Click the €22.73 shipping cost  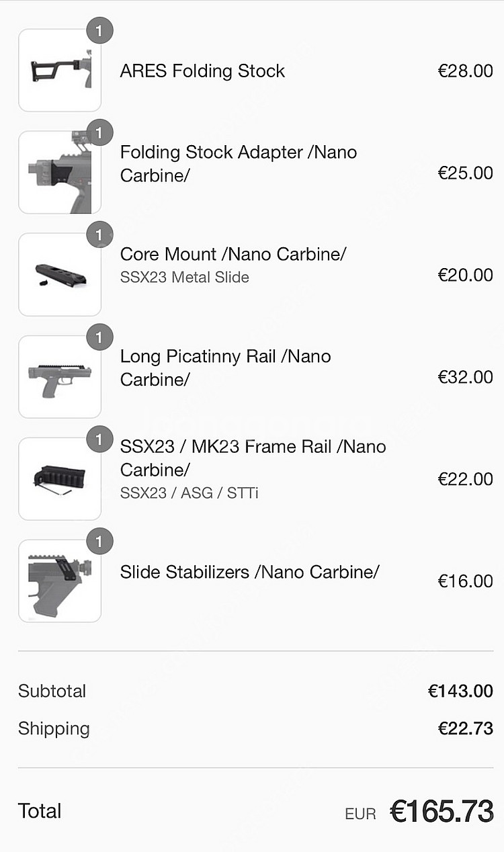466,728
